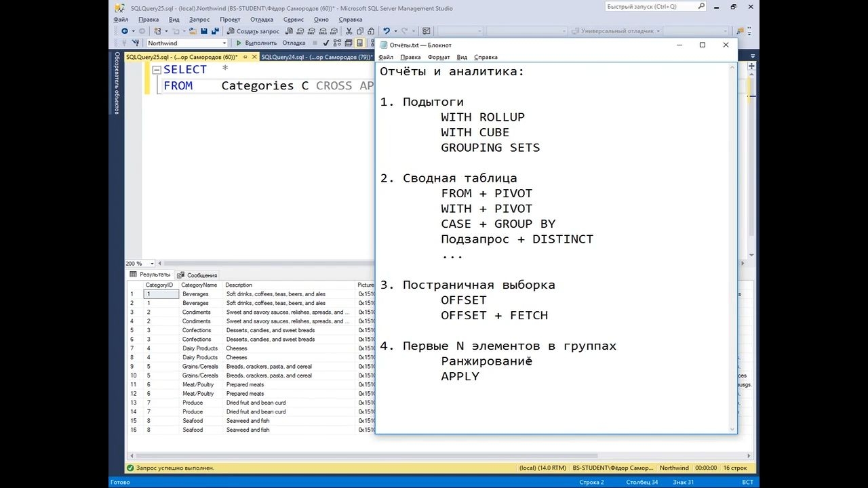Open the Запрос menu
Viewport: 868px width, 488px height.
click(199, 20)
